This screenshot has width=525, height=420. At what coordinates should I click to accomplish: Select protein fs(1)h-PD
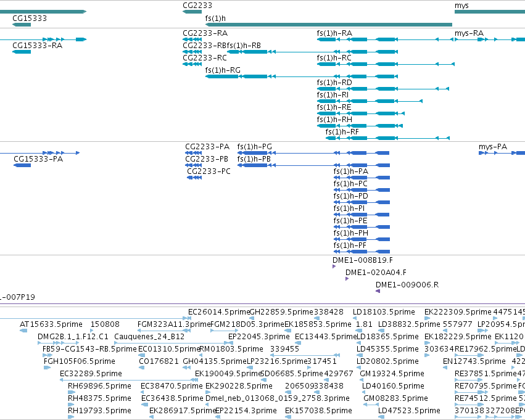coord(350,196)
